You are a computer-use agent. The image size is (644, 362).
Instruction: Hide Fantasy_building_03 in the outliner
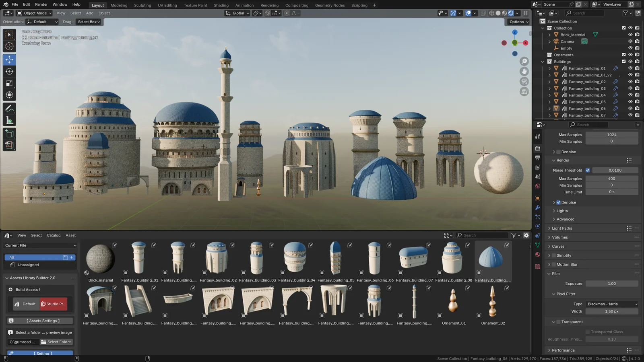click(x=630, y=88)
